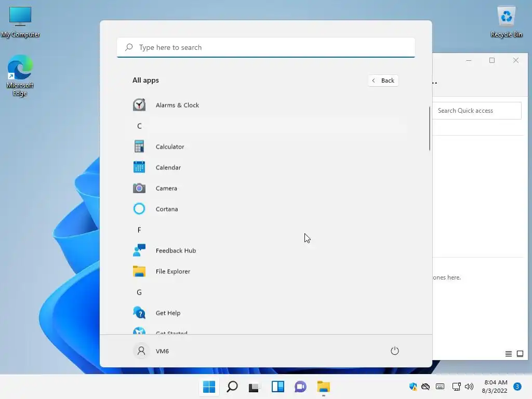Click Search Quick access field in Explorer

(x=477, y=111)
